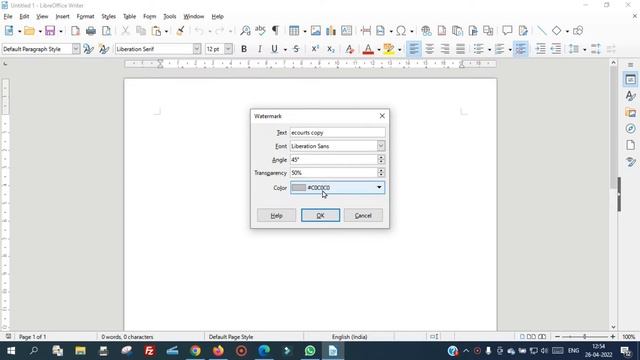Expand underline style dropdown arrow
Image resolution: width=640 pixels, height=360 pixels.
(x=285, y=49)
